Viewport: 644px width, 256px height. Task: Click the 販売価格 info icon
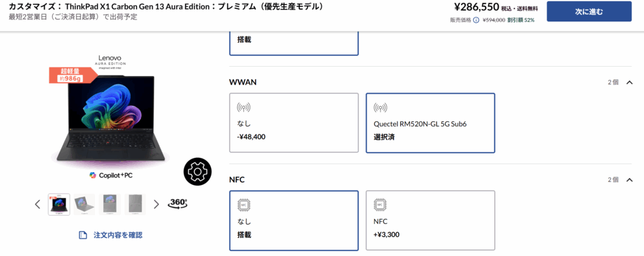(476, 19)
